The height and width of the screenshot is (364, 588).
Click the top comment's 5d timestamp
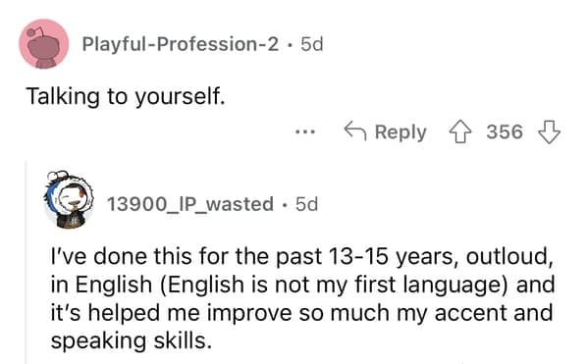click(311, 44)
